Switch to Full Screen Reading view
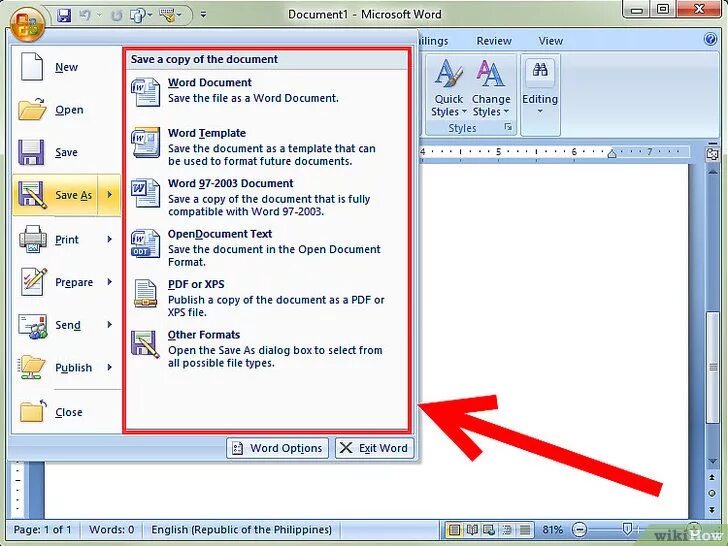Image resolution: width=728 pixels, height=546 pixels. pyautogui.click(x=472, y=530)
